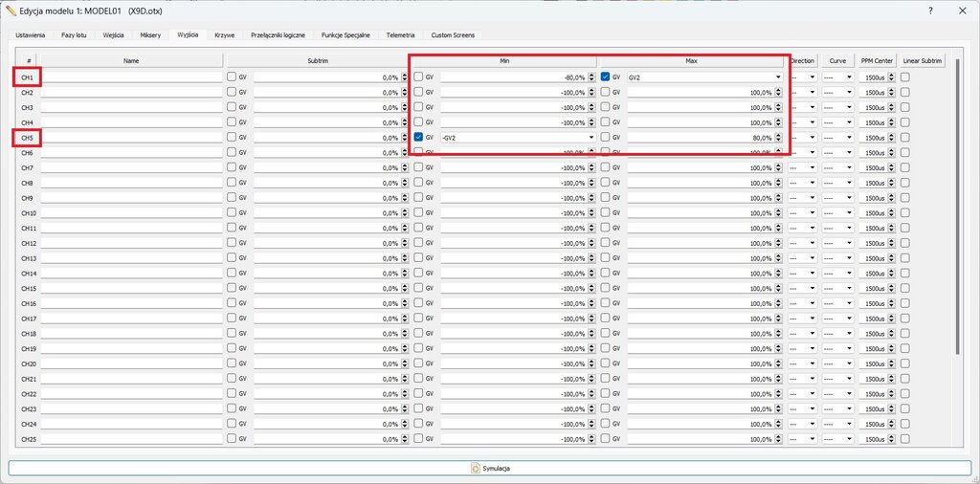980x484 pixels.
Task: Tick the Linear Subtrim checkbox for CH2
Action: click(905, 93)
